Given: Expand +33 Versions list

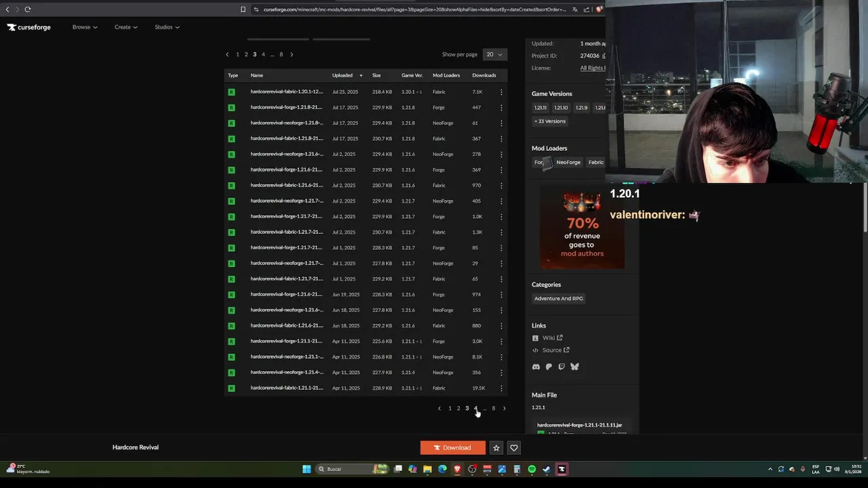Looking at the screenshot, I should tap(550, 121).
